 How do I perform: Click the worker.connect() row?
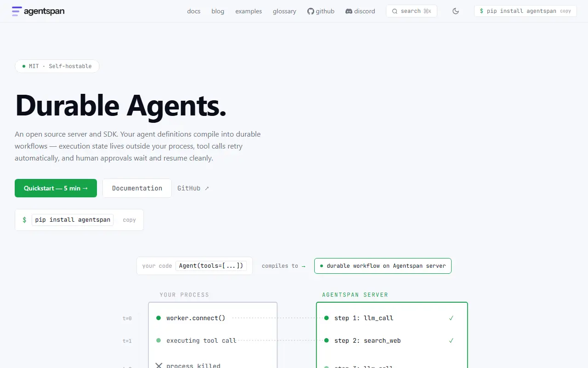click(196, 318)
